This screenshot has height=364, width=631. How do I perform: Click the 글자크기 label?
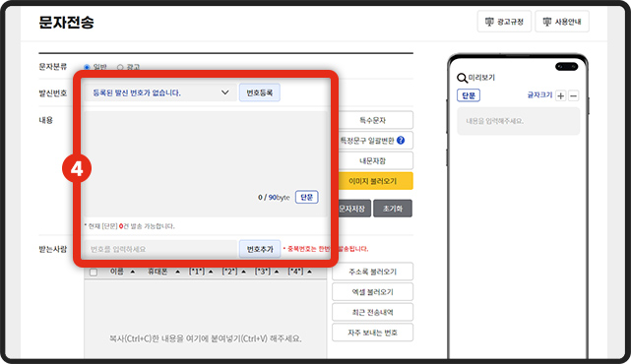(539, 94)
